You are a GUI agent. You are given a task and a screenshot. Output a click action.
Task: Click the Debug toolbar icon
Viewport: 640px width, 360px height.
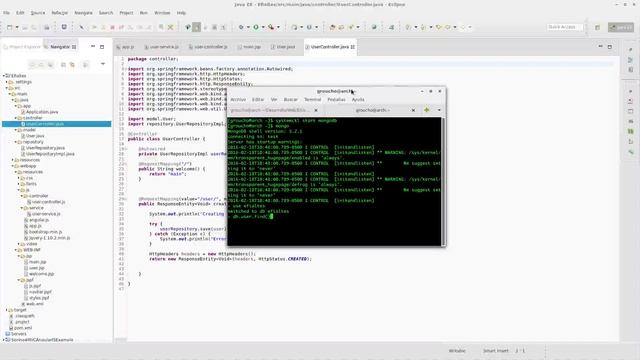point(241,27)
